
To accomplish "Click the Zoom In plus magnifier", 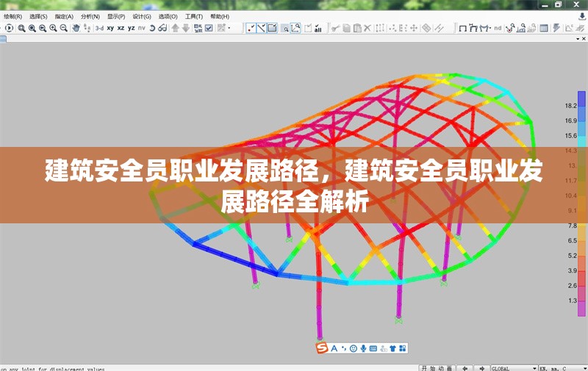I will click(x=53, y=28).
